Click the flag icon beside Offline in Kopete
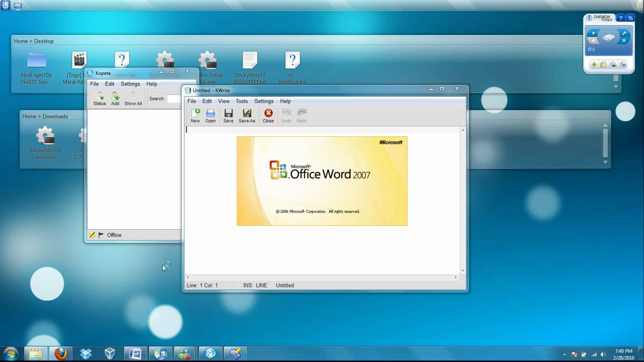The width and height of the screenshot is (644, 362). [x=101, y=235]
